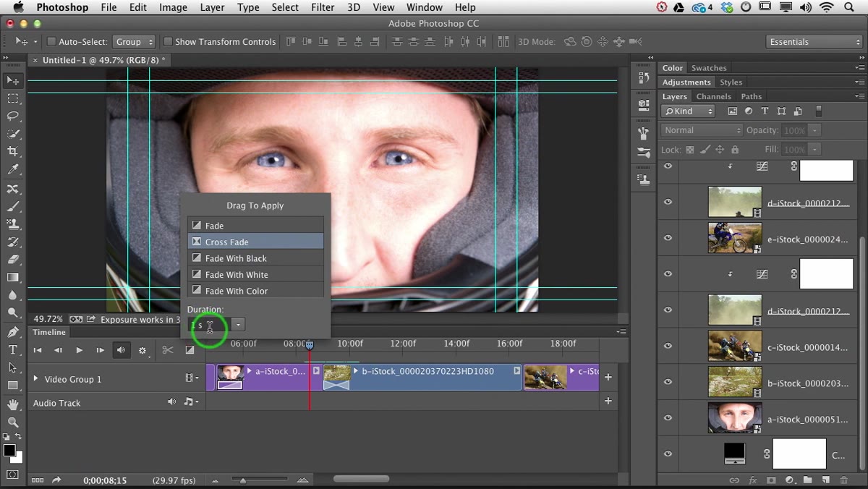Click the Render Video arrow icon
The image size is (868, 489).
point(56,480)
